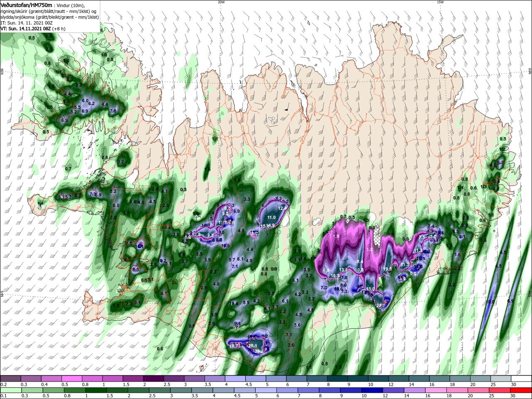Select the pale grey 25 snowfall legend swatch
532x399 pixels.
coord(501,378)
